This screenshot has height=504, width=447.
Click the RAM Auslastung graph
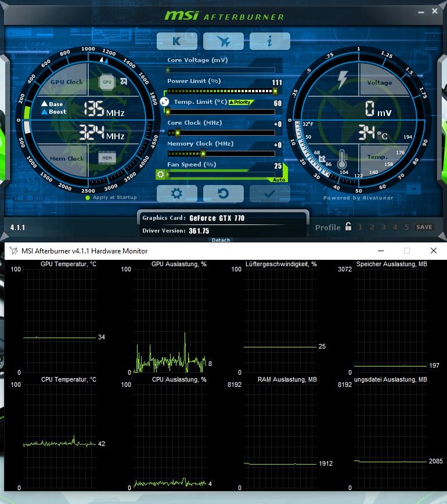(280, 436)
